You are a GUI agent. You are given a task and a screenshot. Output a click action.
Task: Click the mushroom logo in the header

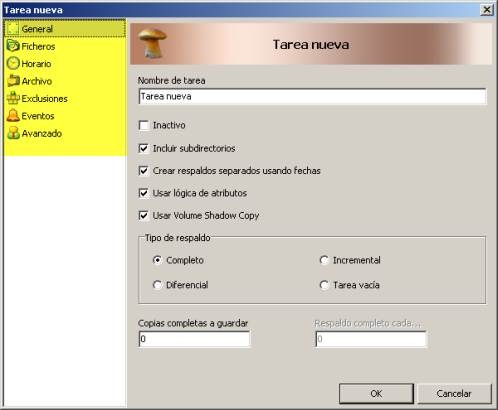pos(152,43)
